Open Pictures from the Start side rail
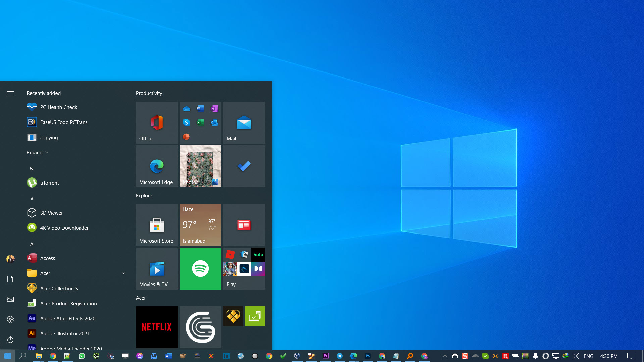Viewport: 644px width, 362px height. point(10,299)
